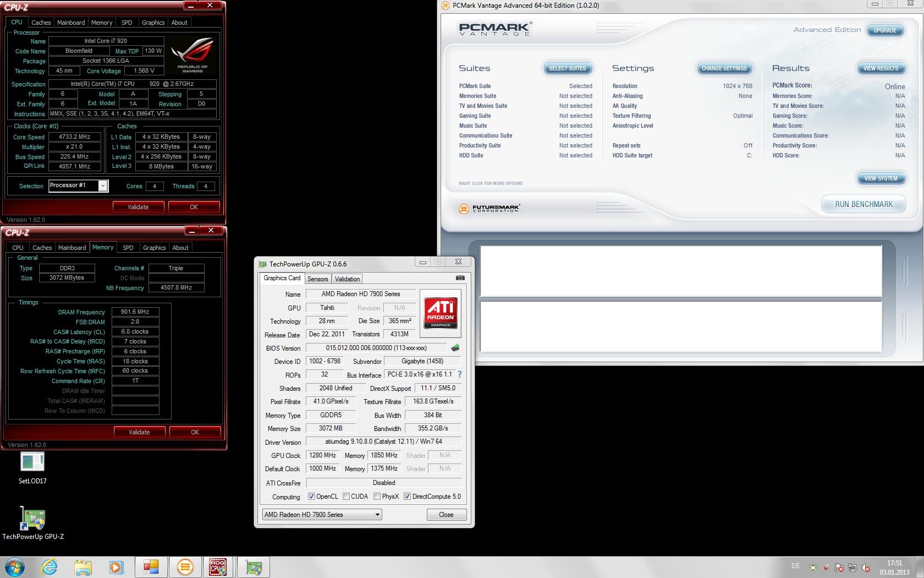Image resolution: width=924 pixels, height=578 pixels.
Task: Click RUN BENCHMARK button
Action: click(864, 204)
